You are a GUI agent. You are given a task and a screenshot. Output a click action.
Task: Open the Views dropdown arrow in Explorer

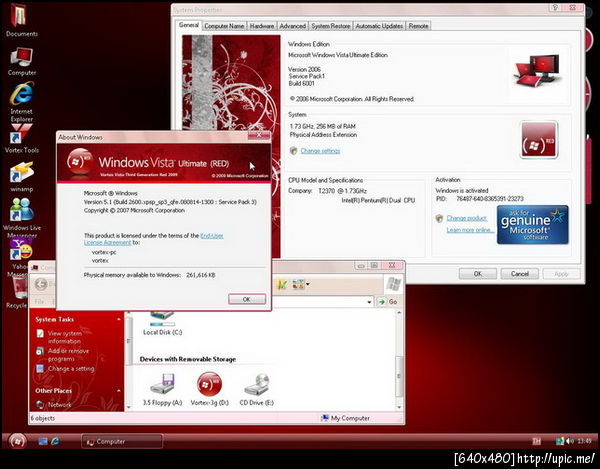[x=308, y=285]
